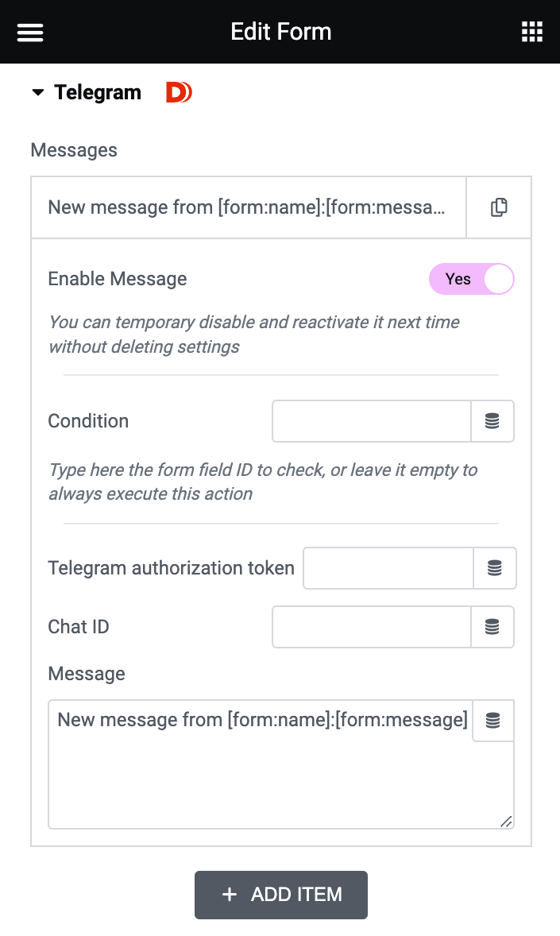
Task: Duplicate the message item using the copy icon
Action: click(498, 207)
